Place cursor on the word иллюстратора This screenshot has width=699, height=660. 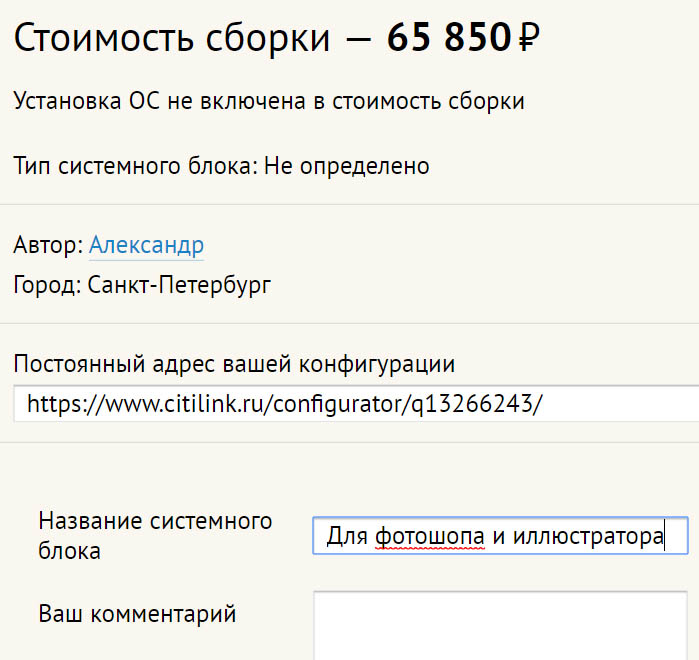(x=588, y=537)
